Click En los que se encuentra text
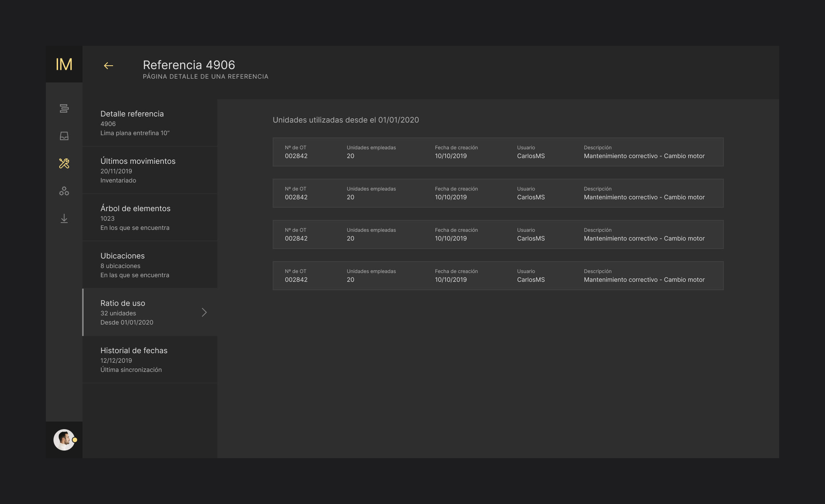The image size is (825, 504). (135, 228)
